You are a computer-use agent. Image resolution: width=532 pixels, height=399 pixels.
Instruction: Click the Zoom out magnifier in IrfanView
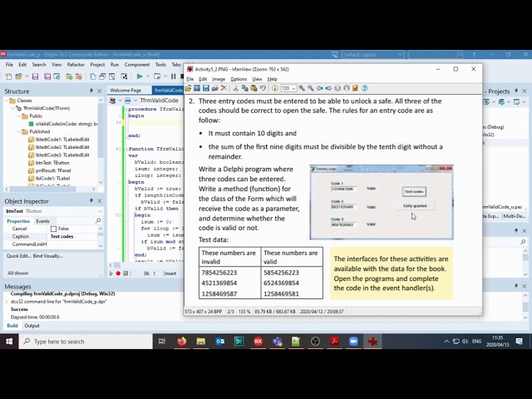tap(310, 88)
